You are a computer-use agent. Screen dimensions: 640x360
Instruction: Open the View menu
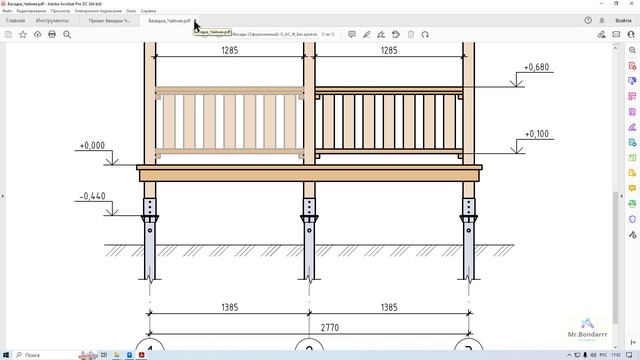coord(60,11)
